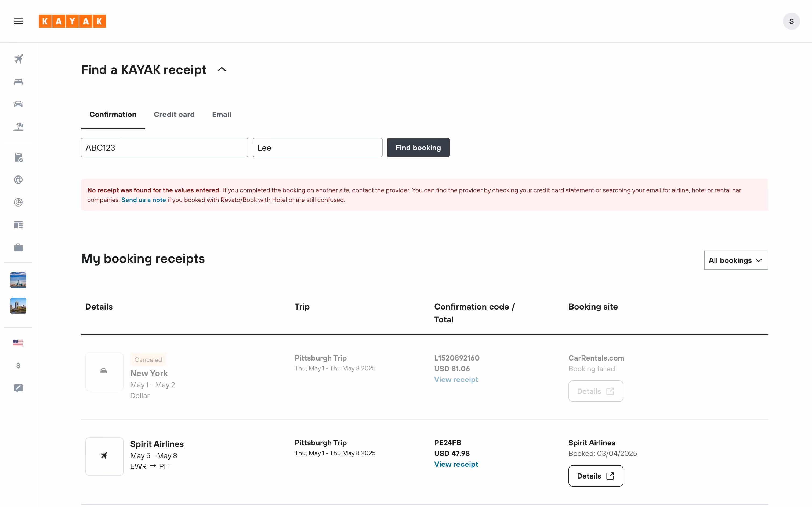Go to Cars with the car icon
This screenshot has width=812, height=507.
click(18, 104)
